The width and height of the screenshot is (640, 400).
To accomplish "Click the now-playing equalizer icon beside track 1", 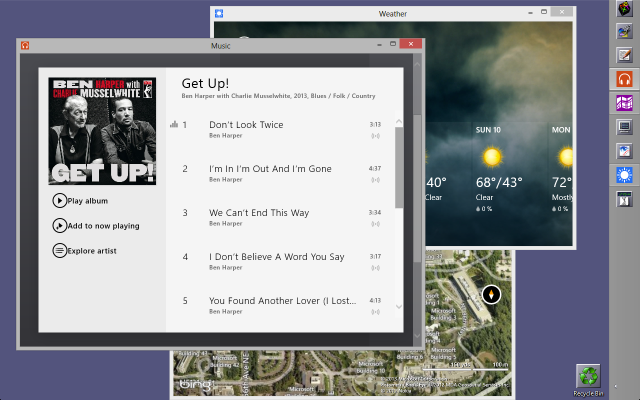I will (x=174, y=124).
